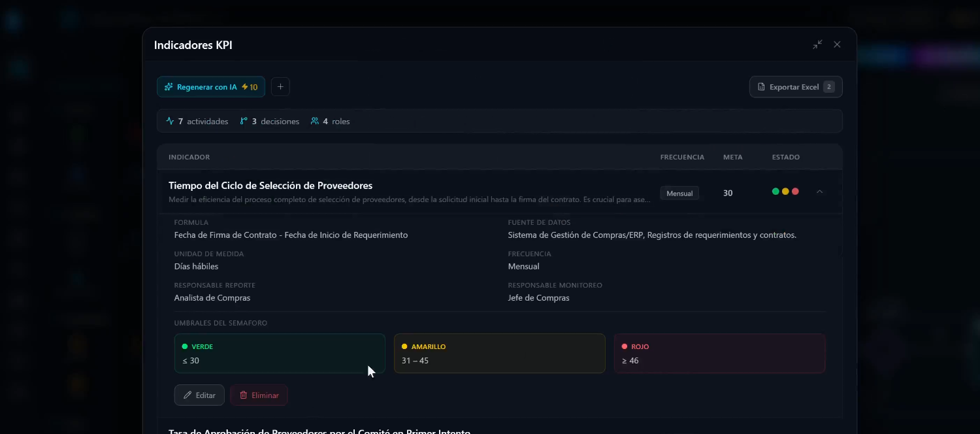Viewport: 980px width, 434px height.
Task: Add a new KPI with plus button
Action: (x=280, y=87)
